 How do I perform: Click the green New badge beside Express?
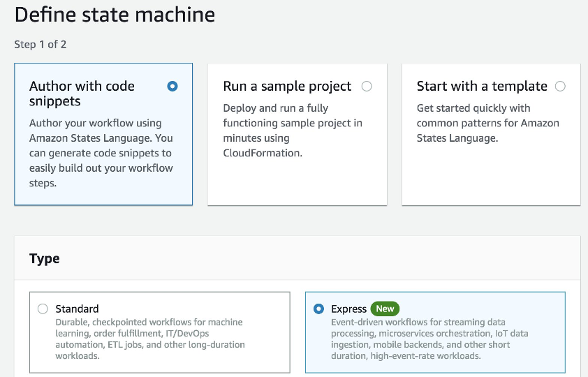(x=385, y=309)
